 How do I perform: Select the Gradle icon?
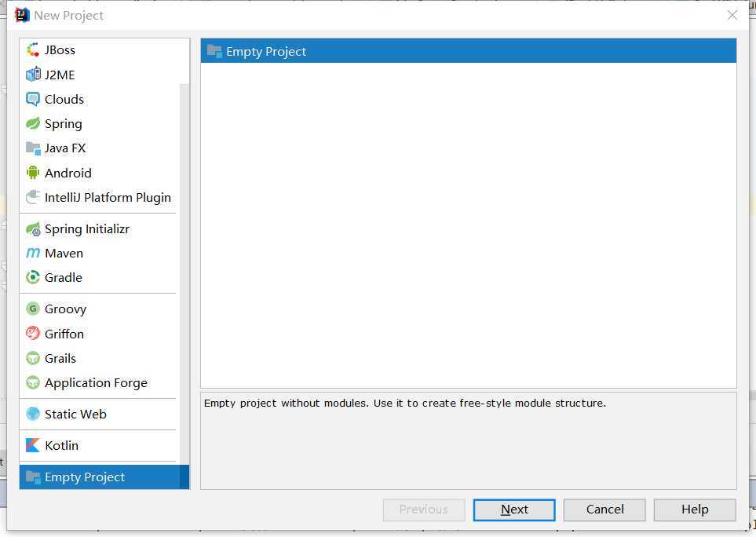pyautogui.click(x=33, y=277)
